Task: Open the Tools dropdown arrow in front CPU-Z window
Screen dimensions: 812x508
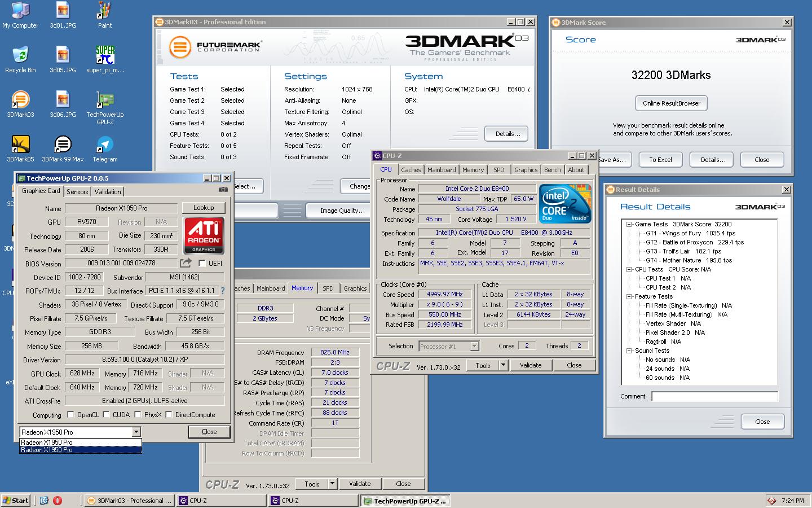Action: pos(503,365)
